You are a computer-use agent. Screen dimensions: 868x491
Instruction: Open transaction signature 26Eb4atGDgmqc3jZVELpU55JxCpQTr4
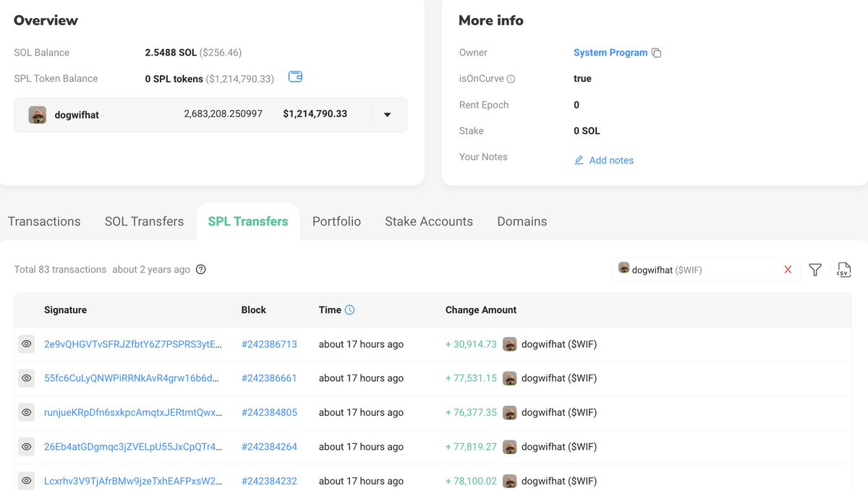pos(133,447)
